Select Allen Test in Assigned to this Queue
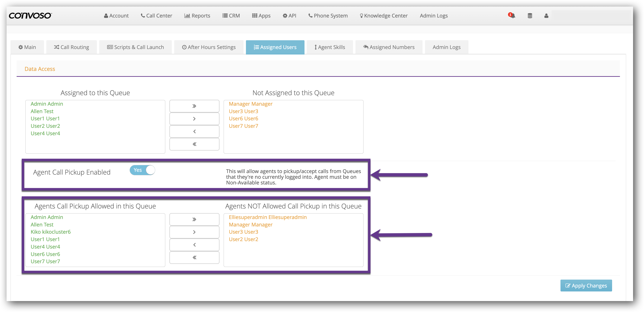This screenshot has width=644, height=312. coord(42,111)
